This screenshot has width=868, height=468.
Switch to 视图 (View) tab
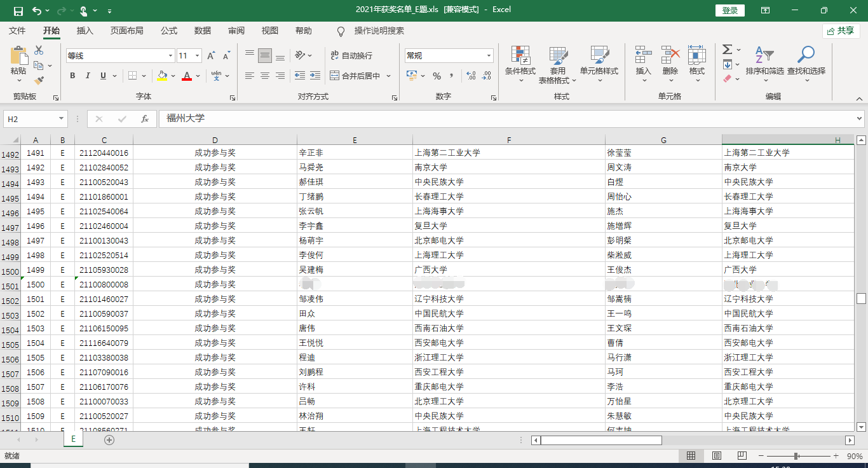click(270, 31)
